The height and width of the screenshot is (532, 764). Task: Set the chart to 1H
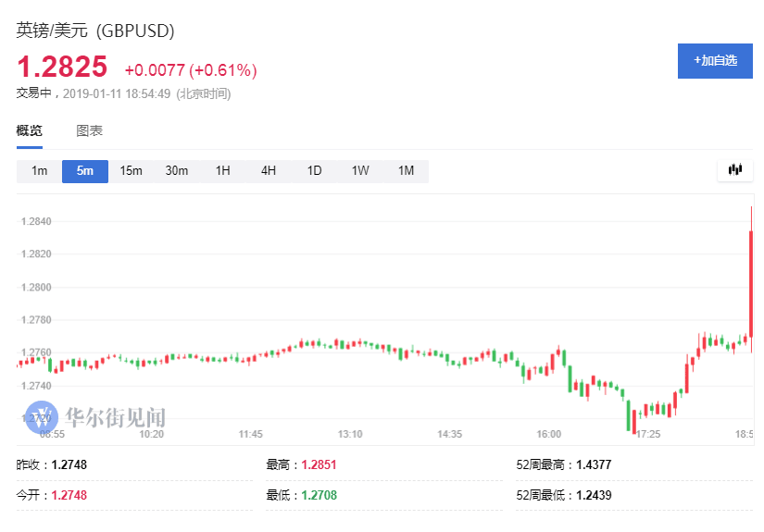coord(222,171)
